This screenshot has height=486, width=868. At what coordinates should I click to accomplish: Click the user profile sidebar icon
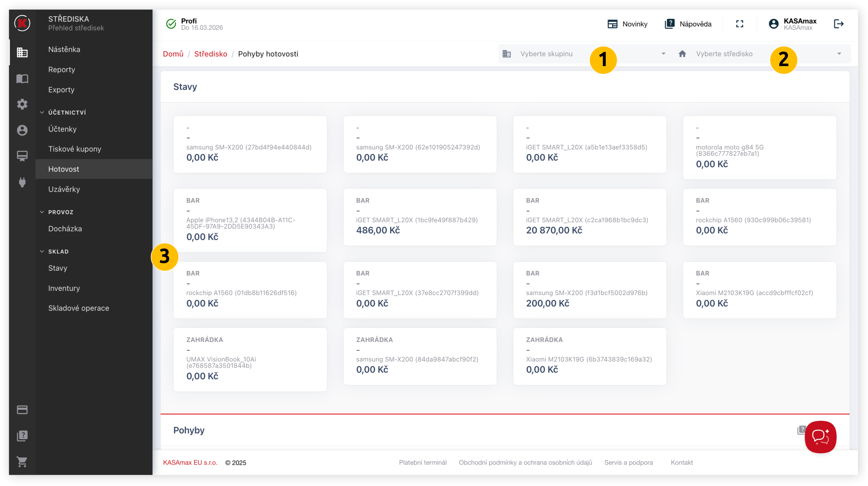coord(22,130)
